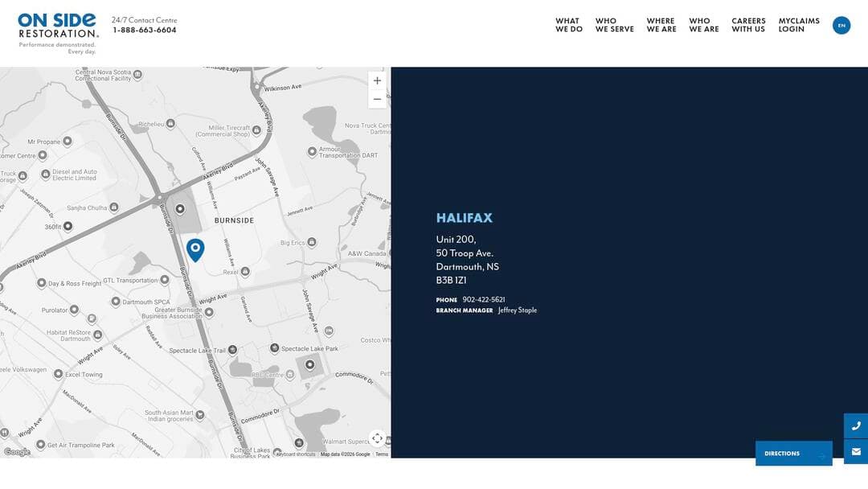Viewport: 868px width, 489px height.
Task: Expand the WHERE WE ARE navigation menu
Action: (661, 25)
